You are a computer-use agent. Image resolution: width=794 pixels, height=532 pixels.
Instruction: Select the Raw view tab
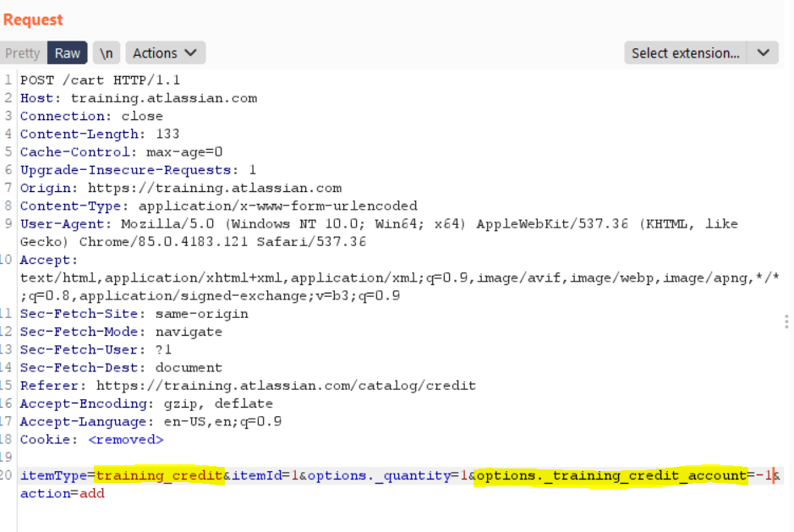(68, 53)
